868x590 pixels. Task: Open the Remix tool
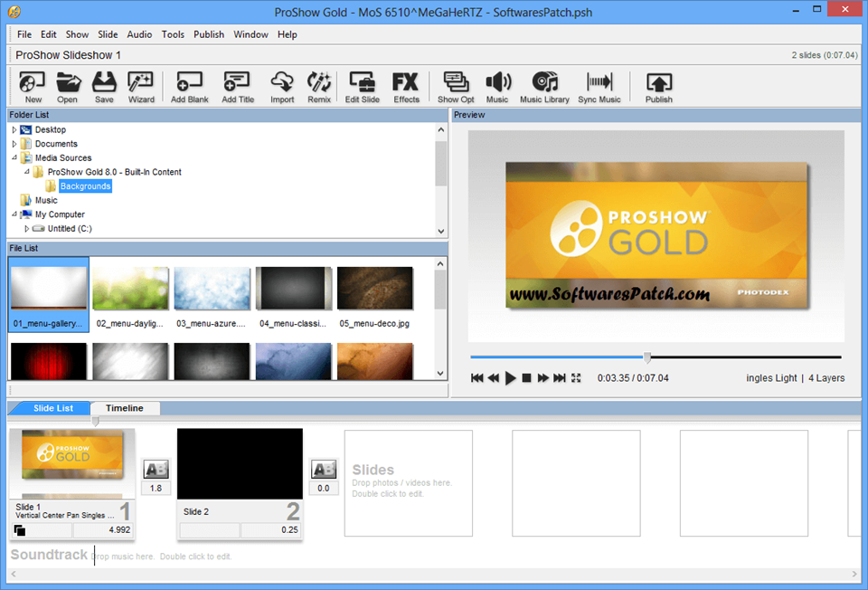click(319, 87)
